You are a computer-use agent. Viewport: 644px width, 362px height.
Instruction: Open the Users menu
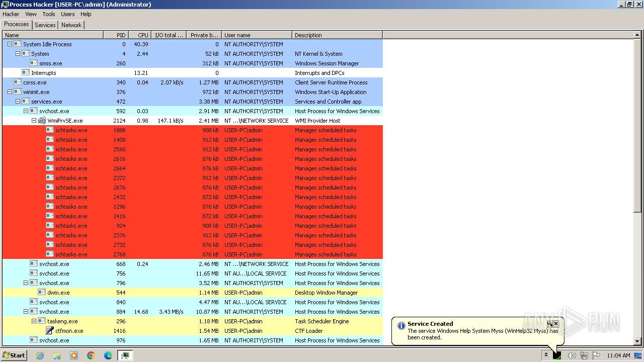click(x=67, y=14)
